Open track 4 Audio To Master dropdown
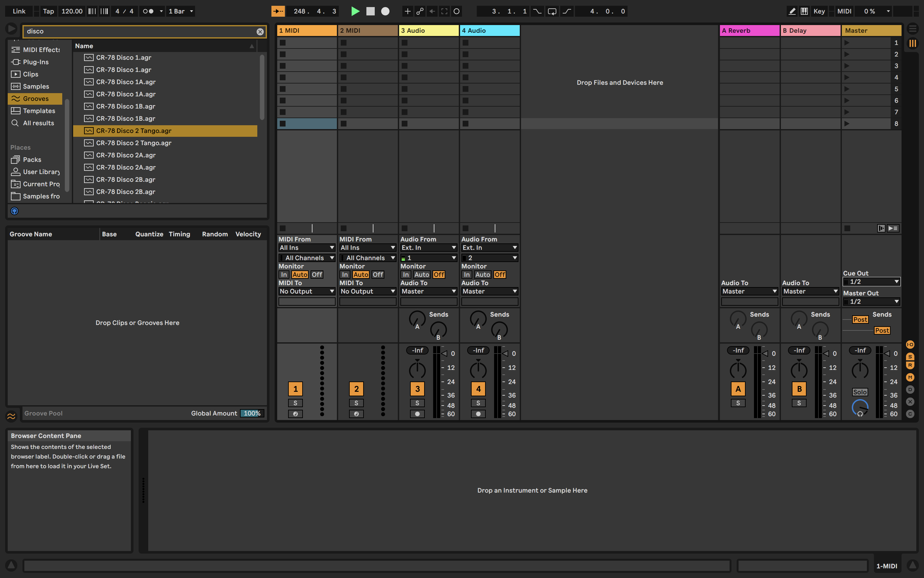 tap(490, 291)
